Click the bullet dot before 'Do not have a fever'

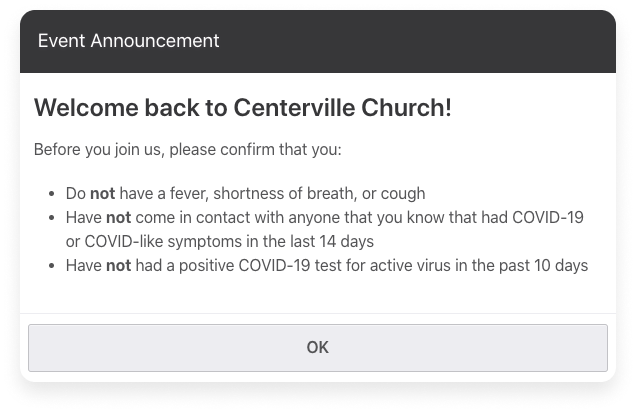pos(52,194)
